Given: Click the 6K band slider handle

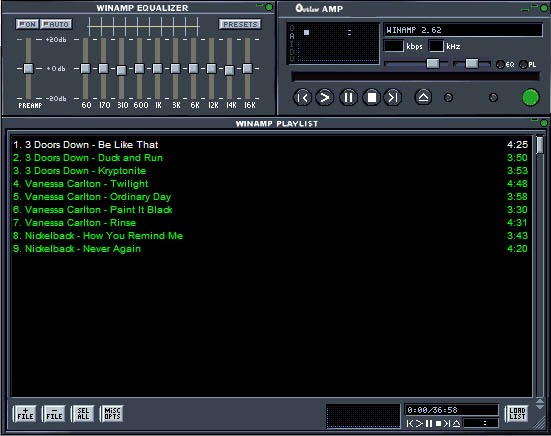Looking at the screenshot, I should tap(193, 69).
